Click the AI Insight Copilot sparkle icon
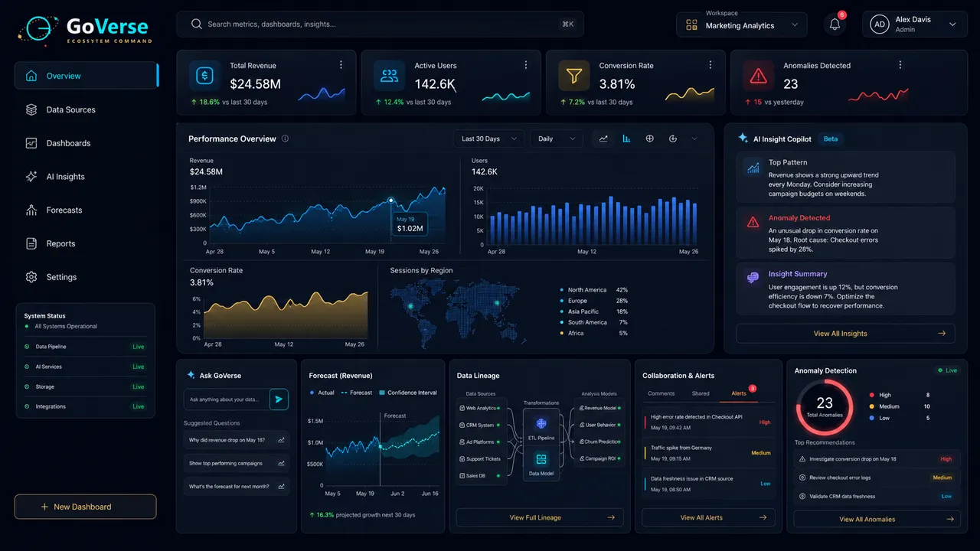 (x=743, y=139)
